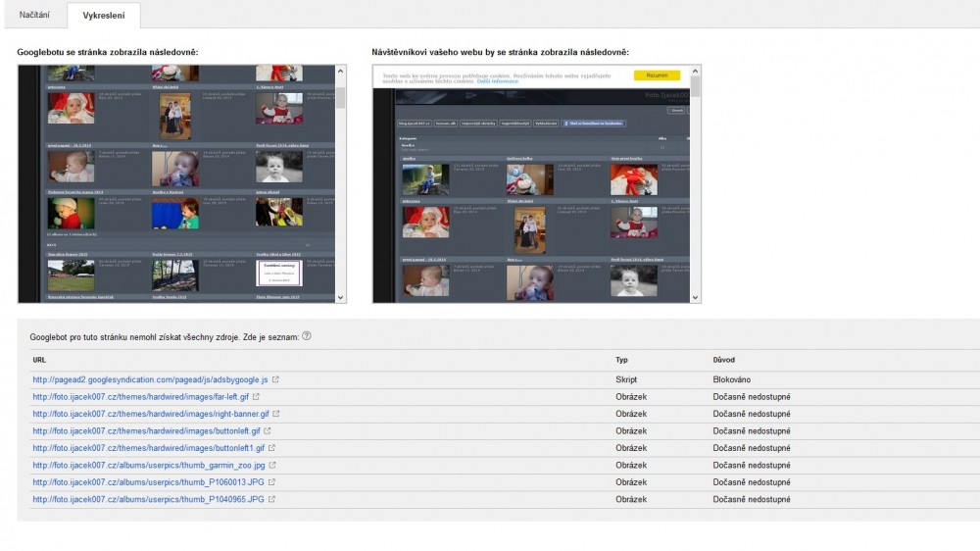Select the Vykreslení tab
980x551 pixels.
[x=103, y=15]
